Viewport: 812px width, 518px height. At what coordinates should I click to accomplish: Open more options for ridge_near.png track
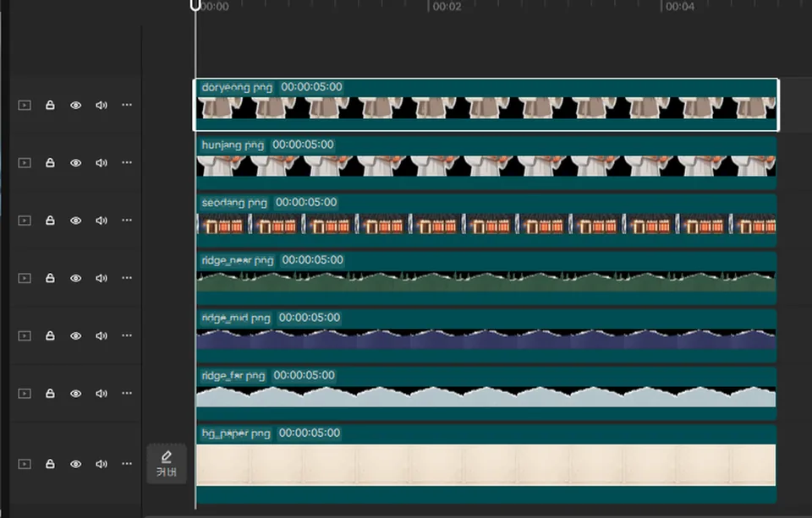127,277
